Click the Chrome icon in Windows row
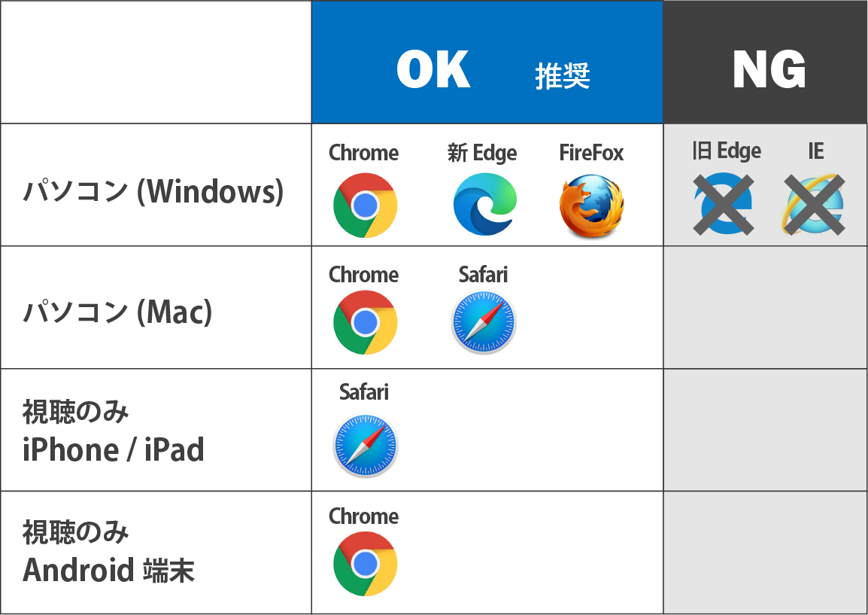The width and height of the screenshot is (868, 615). point(366,205)
